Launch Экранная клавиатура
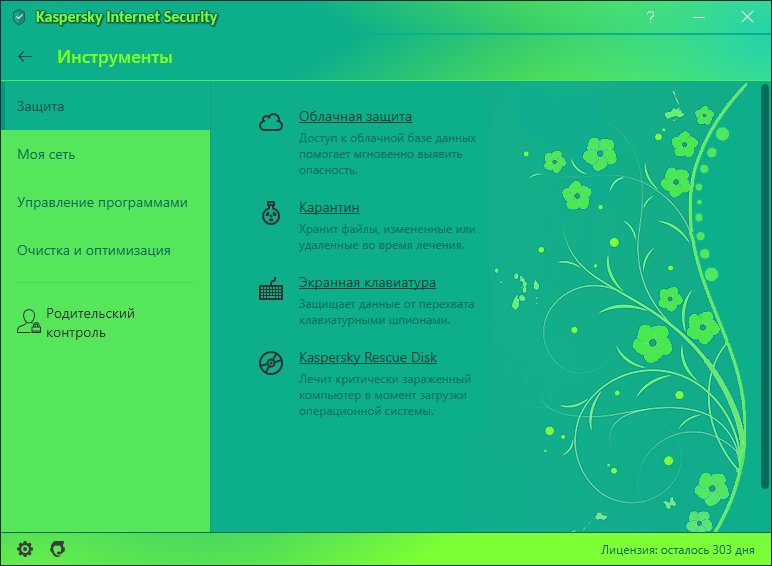Viewport: 772px width, 566px height. pos(367,283)
